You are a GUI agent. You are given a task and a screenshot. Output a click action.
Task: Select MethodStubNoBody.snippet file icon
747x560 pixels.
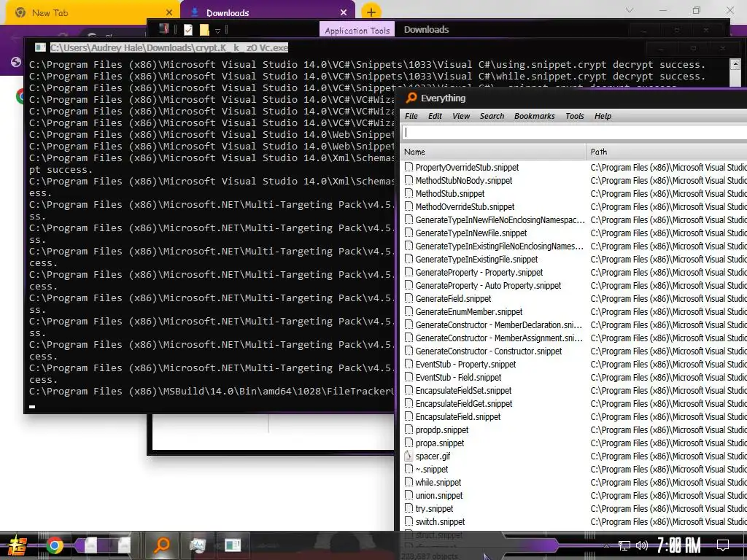click(x=409, y=181)
